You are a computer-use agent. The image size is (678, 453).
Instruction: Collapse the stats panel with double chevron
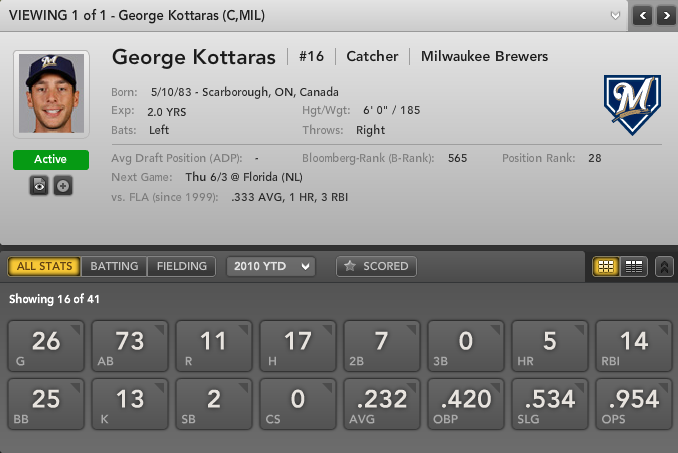(x=664, y=267)
